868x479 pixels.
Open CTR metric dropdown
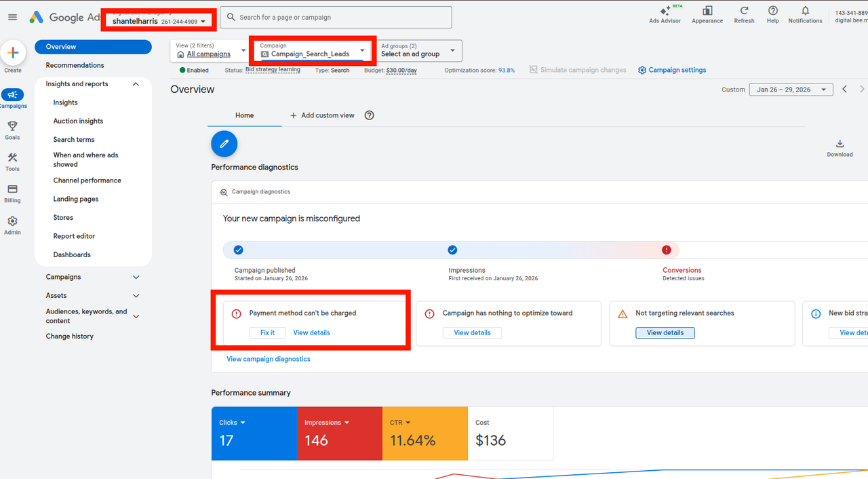400,423
